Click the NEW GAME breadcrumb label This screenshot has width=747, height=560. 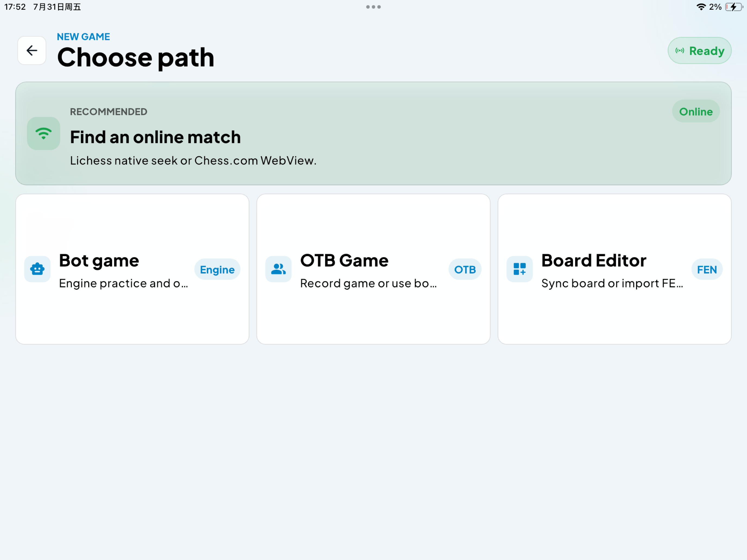[x=83, y=37]
